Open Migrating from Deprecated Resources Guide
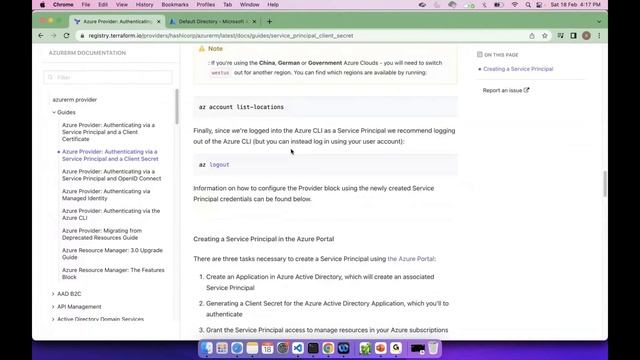 102,234
